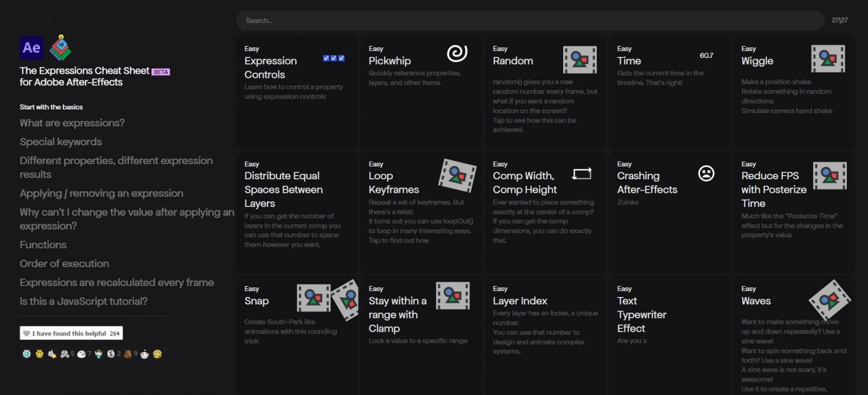Open the Loop Keyframes card title
868x395 pixels.
click(394, 183)
